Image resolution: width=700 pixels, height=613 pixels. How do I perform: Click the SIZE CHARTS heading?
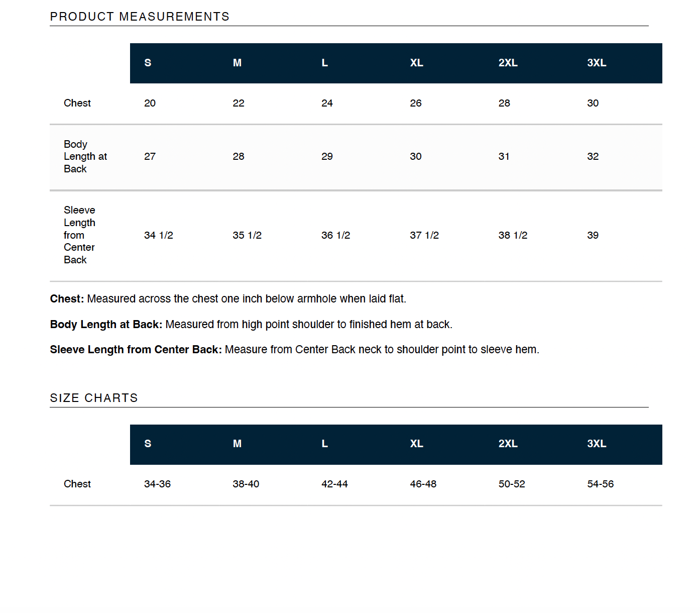coord(94,398)
